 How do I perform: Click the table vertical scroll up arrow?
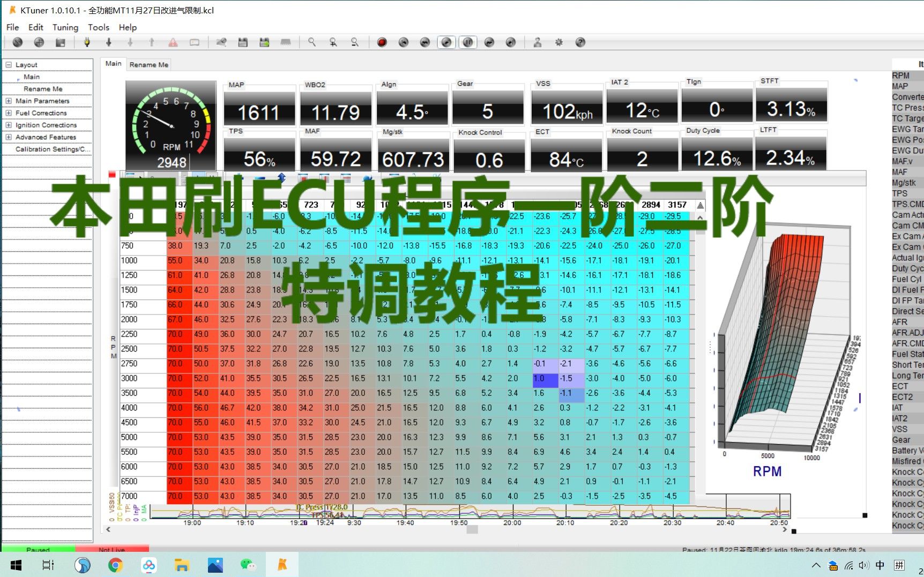click(700, 217)
